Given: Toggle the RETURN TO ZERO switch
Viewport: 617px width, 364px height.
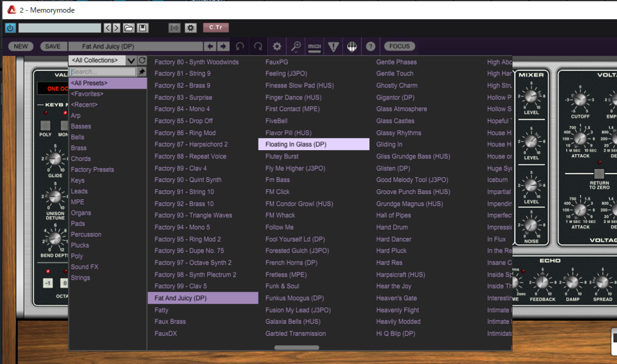Looking at the screenshot, I should (599, 173).
